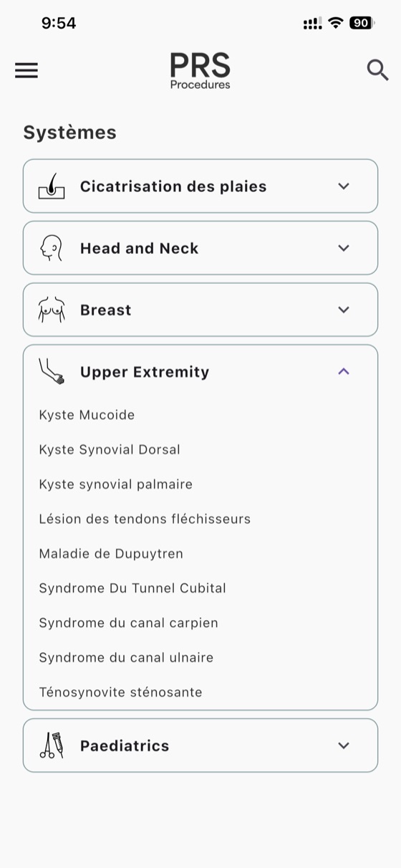Open Syndrome du canal carpien

coord(128,623)
